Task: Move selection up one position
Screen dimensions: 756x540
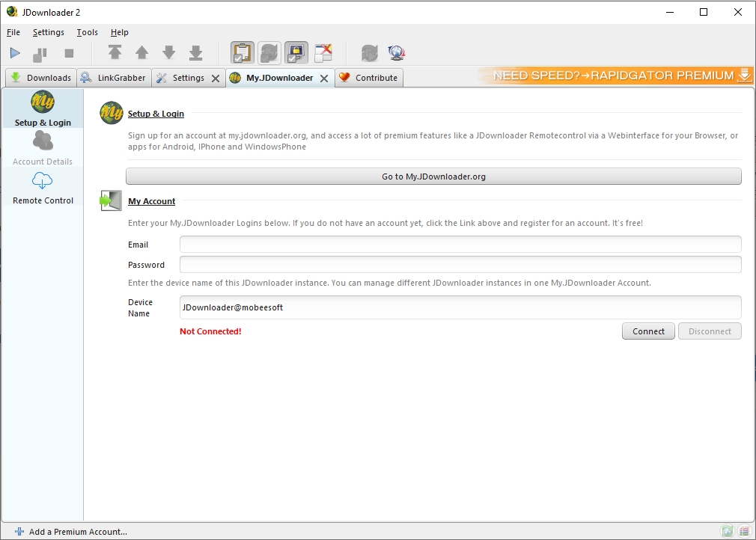Action: pos(141,52)
